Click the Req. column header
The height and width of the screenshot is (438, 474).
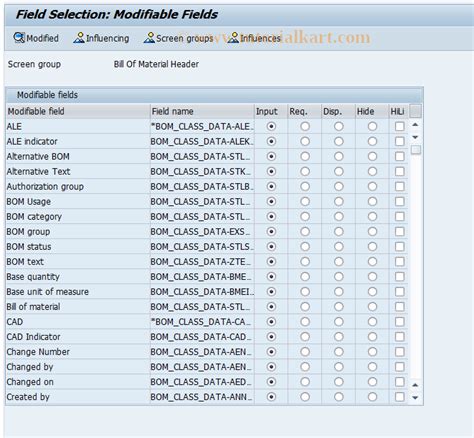(x=305, y=111)
